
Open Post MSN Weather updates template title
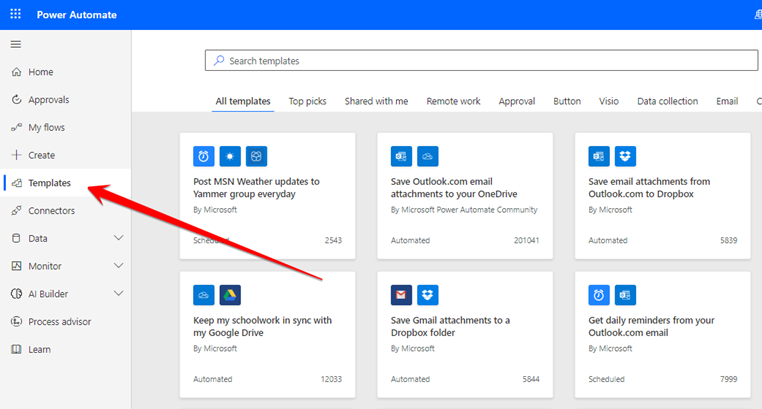pos(256,187)
